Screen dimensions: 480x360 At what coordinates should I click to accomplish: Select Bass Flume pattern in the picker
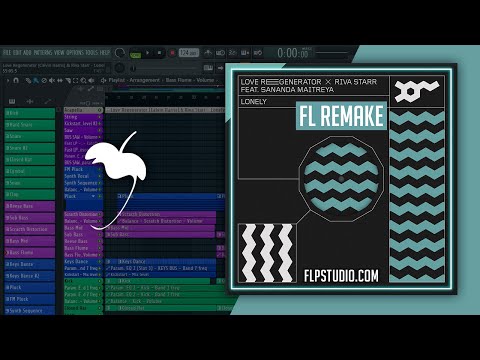tap(30, 253)
